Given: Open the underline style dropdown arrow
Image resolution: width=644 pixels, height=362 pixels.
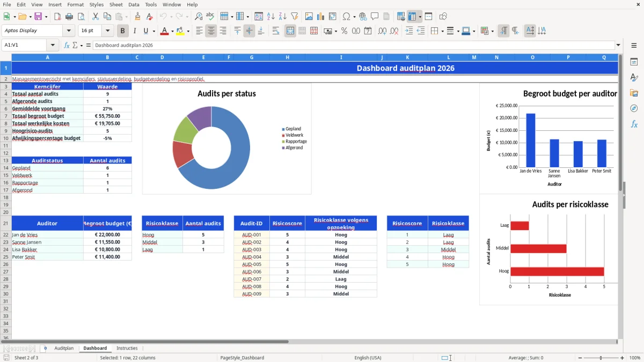Looking at the screenshot, I should (153, 31).
